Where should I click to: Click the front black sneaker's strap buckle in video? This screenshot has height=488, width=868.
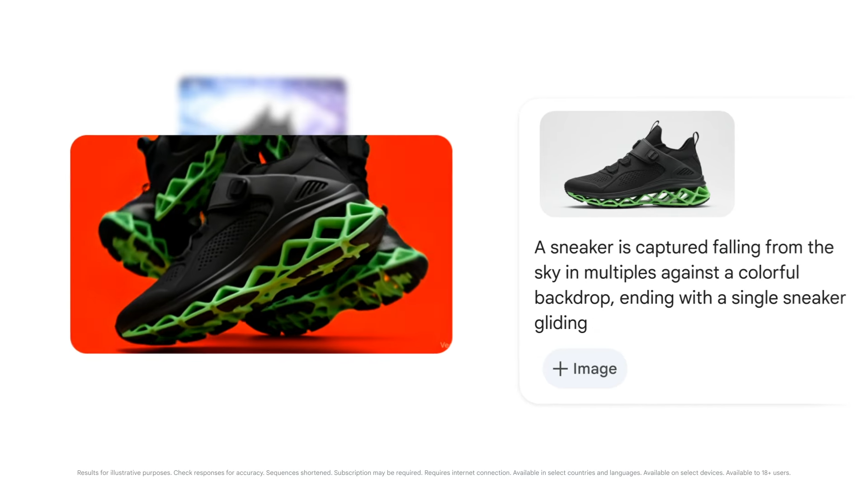coord(236,187)
